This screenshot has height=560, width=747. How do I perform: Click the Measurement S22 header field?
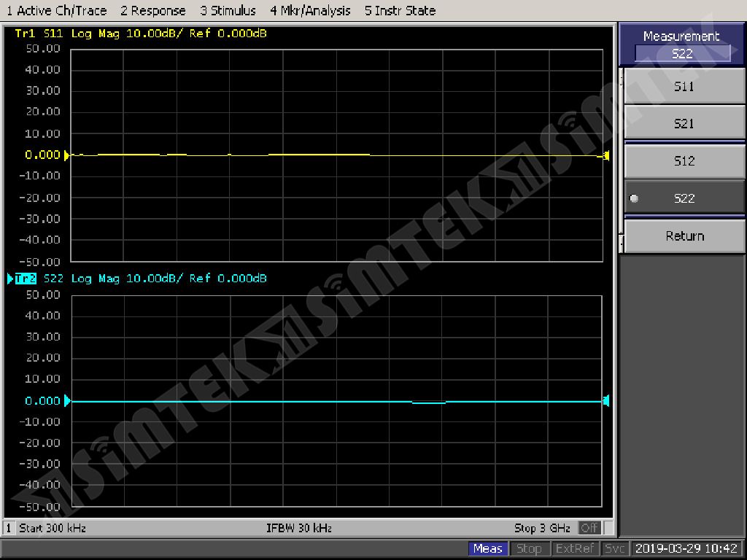[x=682, y=53]
